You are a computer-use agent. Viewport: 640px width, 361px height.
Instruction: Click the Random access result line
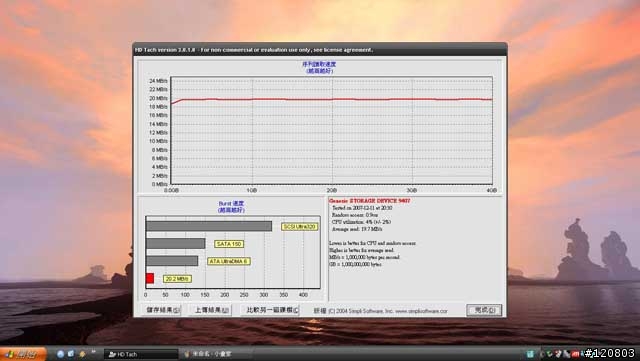click(355, 215)
